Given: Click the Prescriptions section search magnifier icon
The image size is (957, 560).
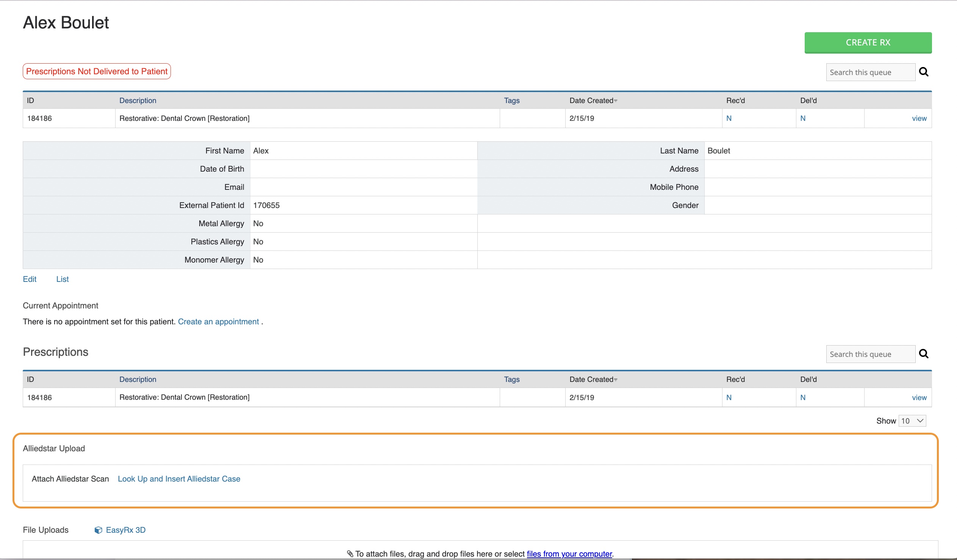Looking at the screenshot, I should point(924,354).
